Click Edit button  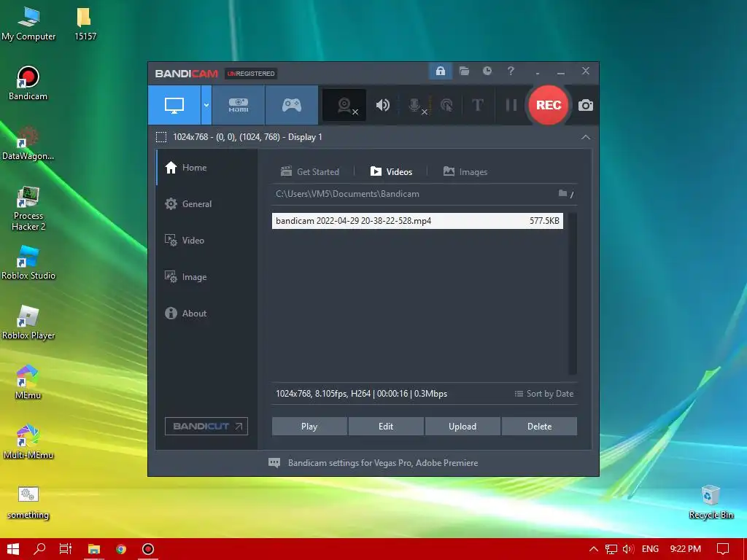(386, 426)
